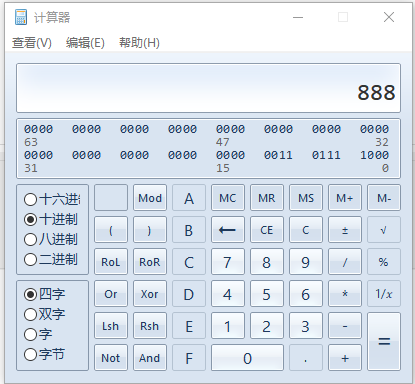Viewport: 415px width, 384px height.
Task: Open the 帮助(H) menu
Action: click(139, 43)
